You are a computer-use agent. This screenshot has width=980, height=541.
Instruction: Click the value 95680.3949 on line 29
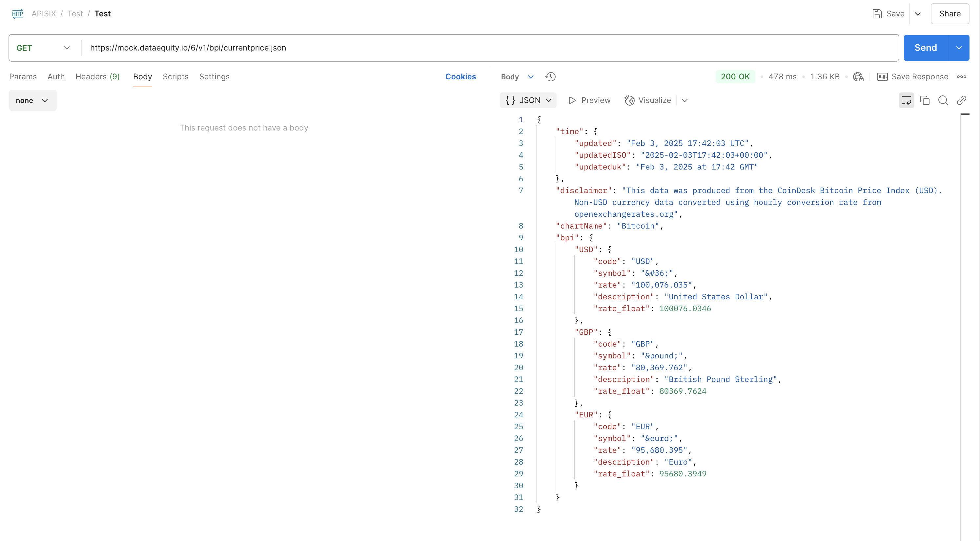[x=683, y=474]
